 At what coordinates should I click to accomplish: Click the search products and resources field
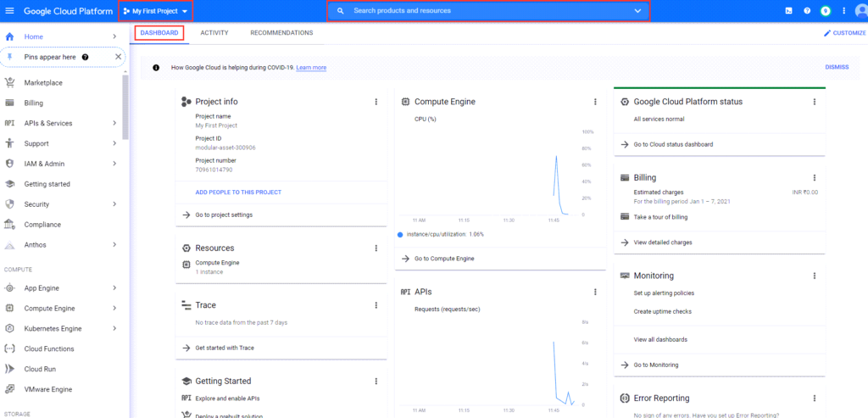[483, 11]
